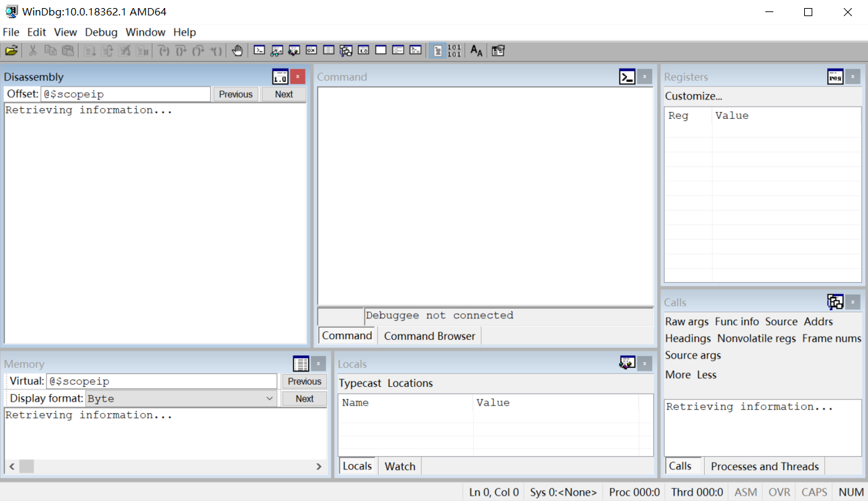Open the Options toolbar icon
The height and width of the screenshot is (501, 868).
tap(497, 50)
